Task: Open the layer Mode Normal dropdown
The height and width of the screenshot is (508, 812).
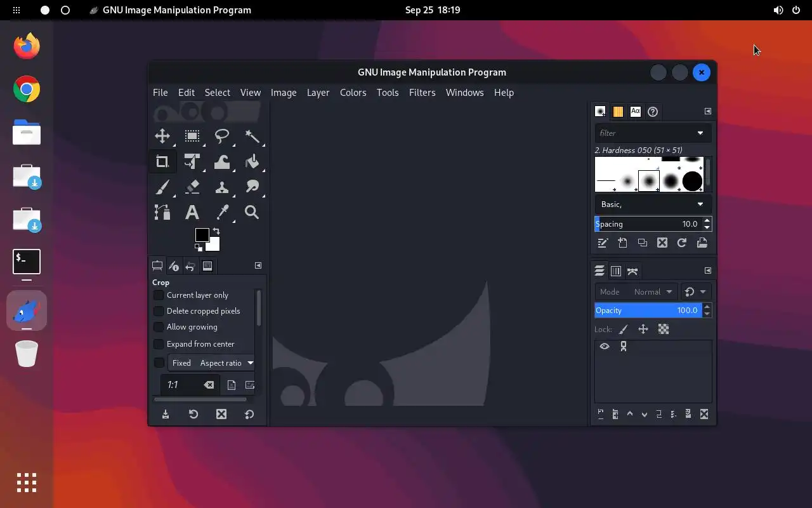Action: click(x=636, y=292)
